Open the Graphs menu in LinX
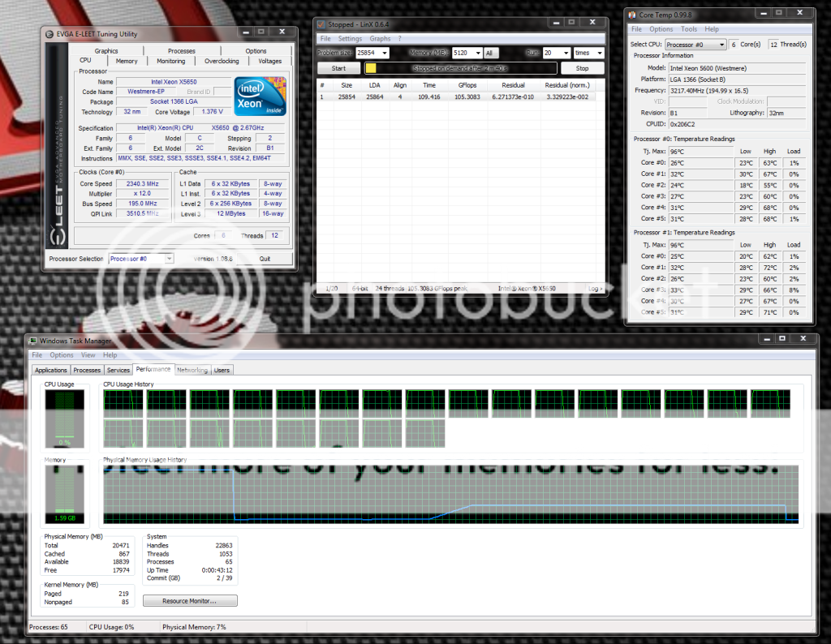Image resolution: width=831 pixels, height=644 pixels. click(380, 39)
